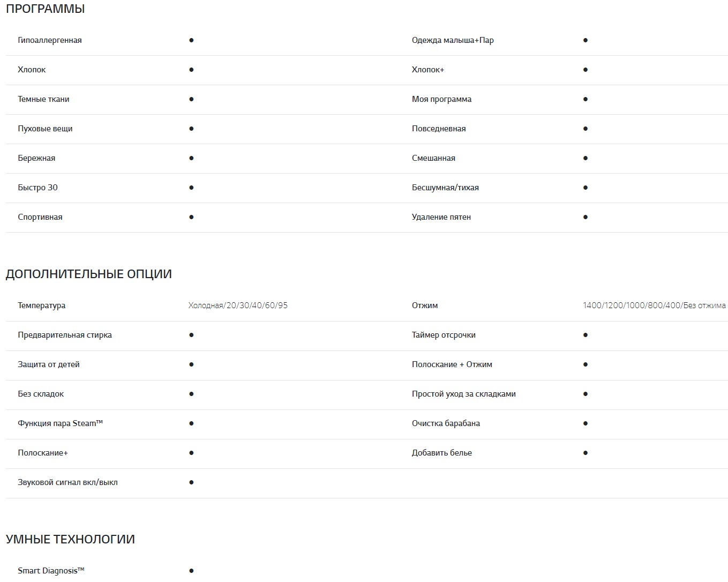
Task: Click the Бесшумная/тихая program label
Action: (445, 188)
